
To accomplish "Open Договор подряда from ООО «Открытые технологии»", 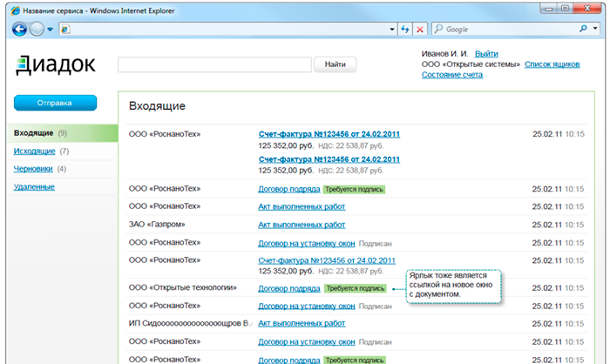I will tap(289, 288).
